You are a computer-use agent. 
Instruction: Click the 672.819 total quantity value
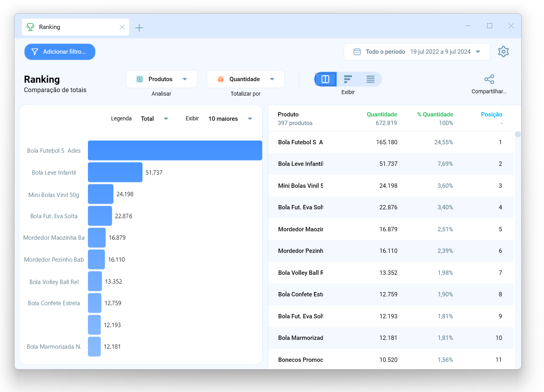[x=386, y=123]
